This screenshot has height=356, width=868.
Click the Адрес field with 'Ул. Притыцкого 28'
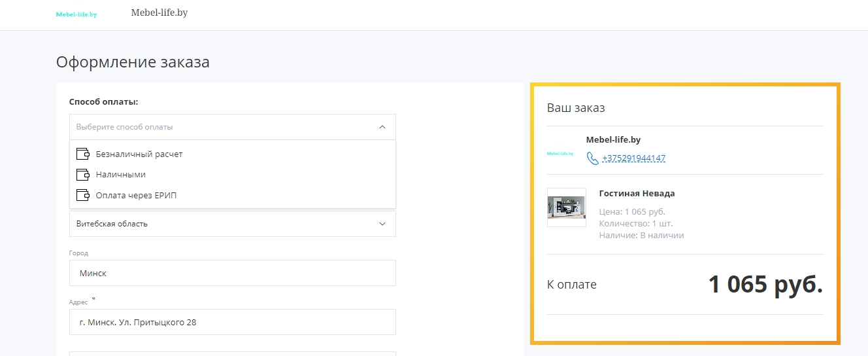[x=232, y=322]
